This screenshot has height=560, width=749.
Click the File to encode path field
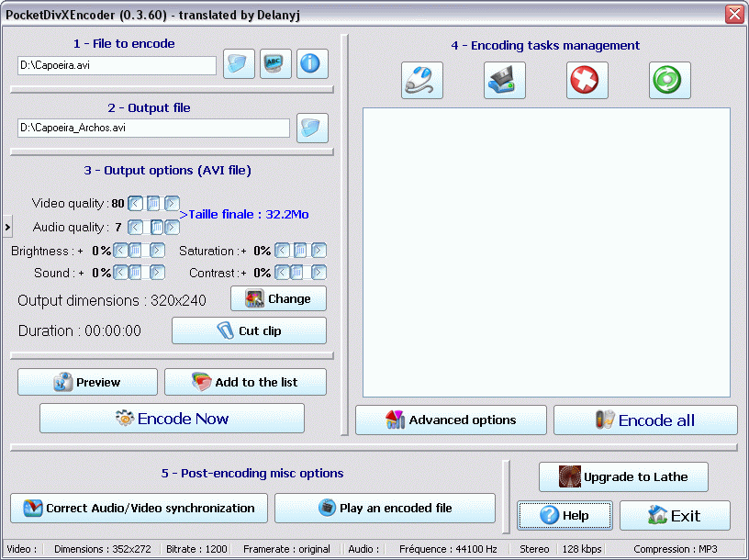click(117, 65)
